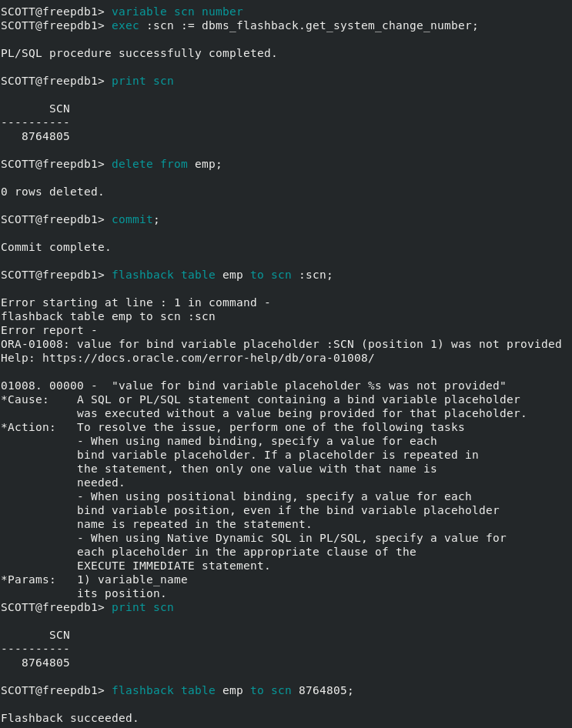Viewport: 572px width, 728px height.
Task: Click 'PL/SQL procedure successfully completed.' message
Action: tap(139, 53)
